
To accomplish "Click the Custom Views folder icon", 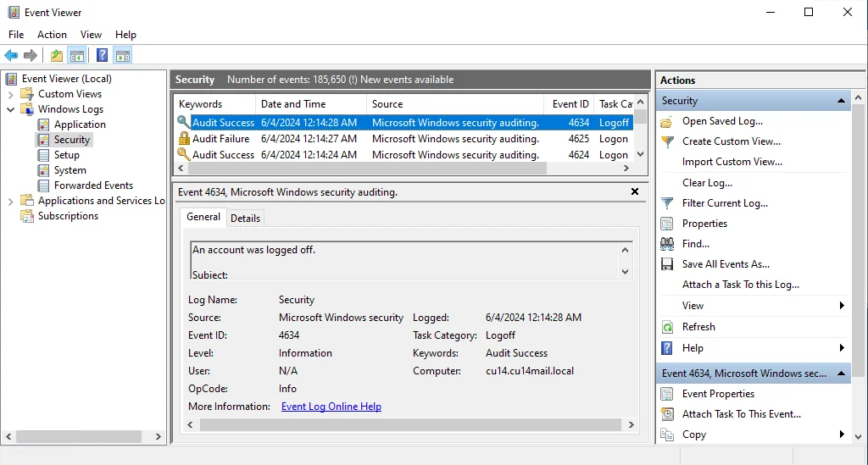I will pyautogui.click(x=27, y=94).
